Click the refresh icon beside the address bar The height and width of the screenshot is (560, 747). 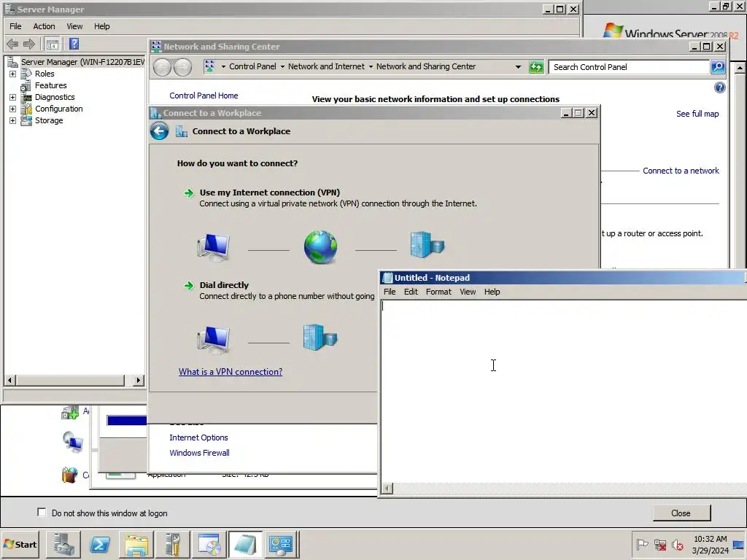click(x=536, y=66)
